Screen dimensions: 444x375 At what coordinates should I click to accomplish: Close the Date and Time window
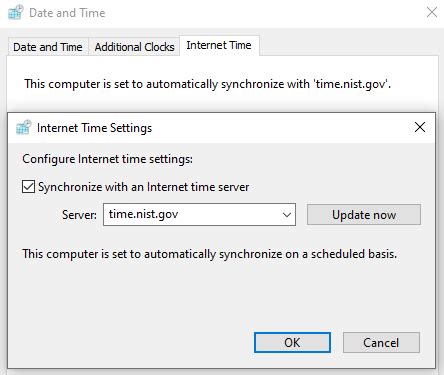(432, 12)
